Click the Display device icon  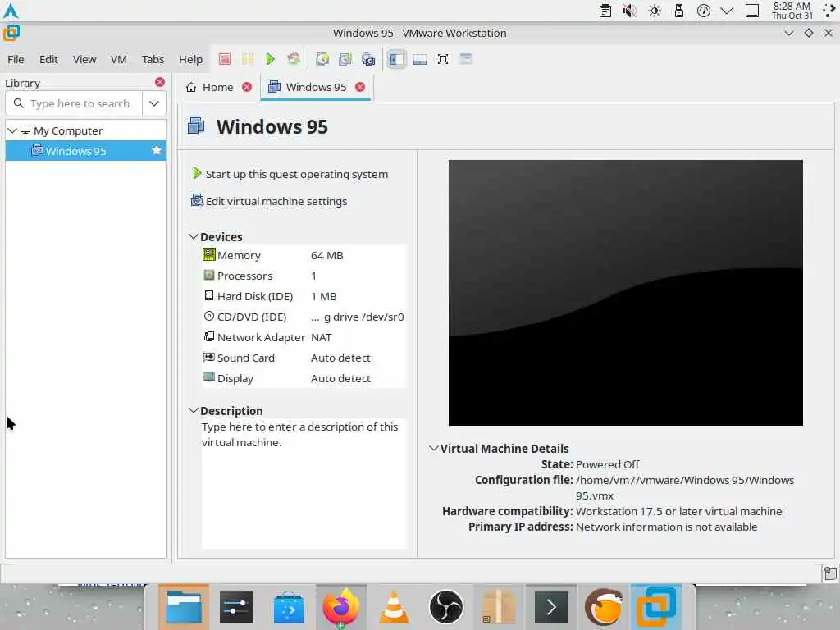(209, 377)
